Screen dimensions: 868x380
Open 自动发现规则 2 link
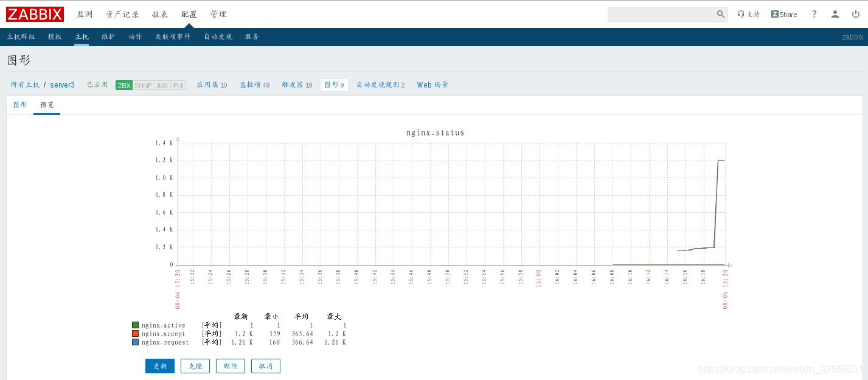[x=381, y=85]
